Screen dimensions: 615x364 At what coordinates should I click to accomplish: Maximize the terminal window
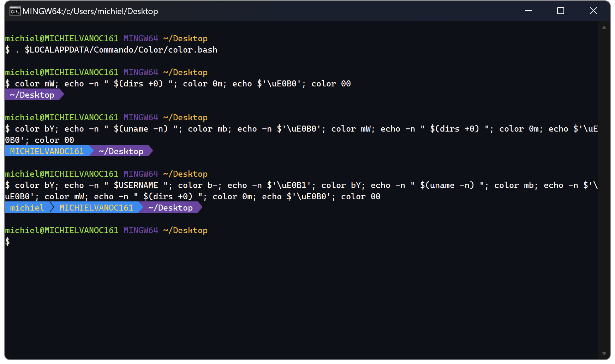[x=560, y=11]
